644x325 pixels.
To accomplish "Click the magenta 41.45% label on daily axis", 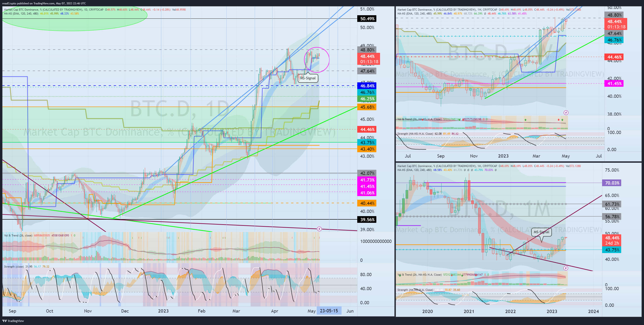I will click(367, 187).
